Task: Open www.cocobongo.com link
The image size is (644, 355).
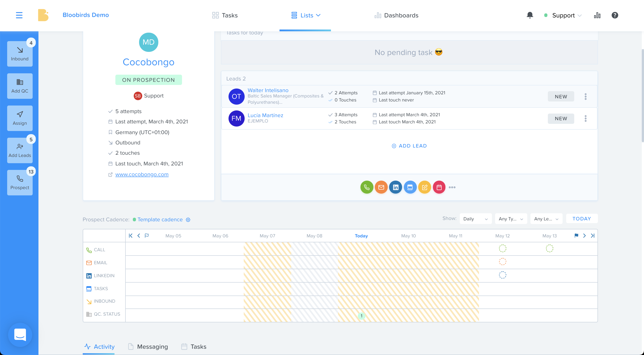Action: coord(142,174)
